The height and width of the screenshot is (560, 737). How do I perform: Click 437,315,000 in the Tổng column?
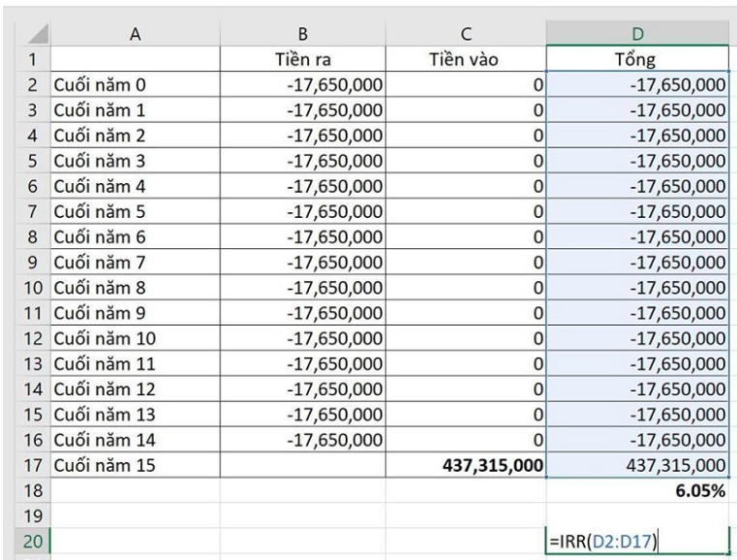click(x=638, y=465)
